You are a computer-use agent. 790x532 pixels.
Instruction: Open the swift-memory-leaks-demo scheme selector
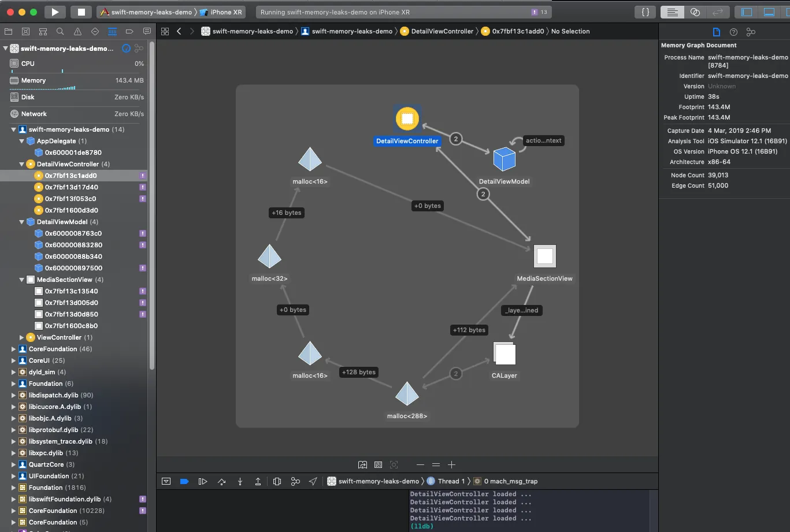pyautogui.click(x=147, y=12)
